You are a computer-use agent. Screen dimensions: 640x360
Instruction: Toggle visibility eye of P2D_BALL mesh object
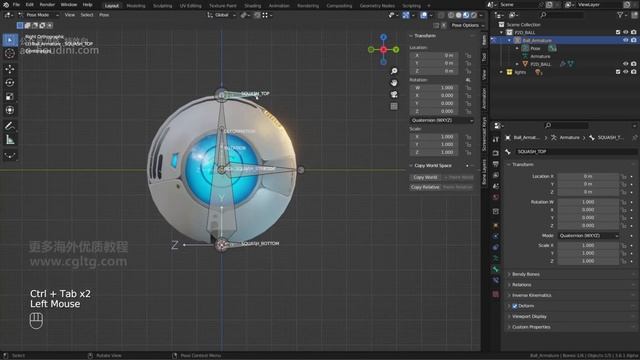click(626, 64)
